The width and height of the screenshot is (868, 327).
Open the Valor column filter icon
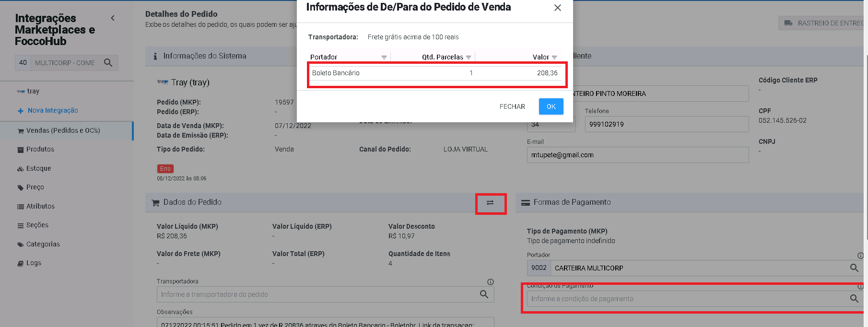click(x=554, y=57)
